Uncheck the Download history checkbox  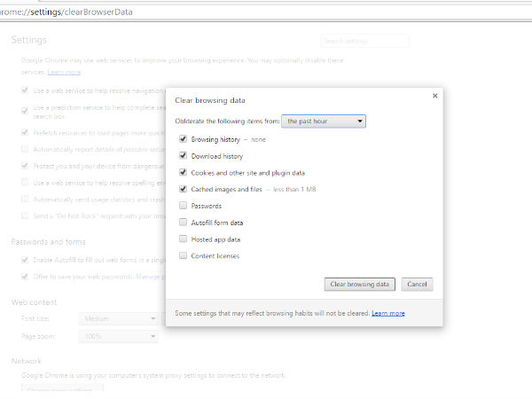(183, 156)
